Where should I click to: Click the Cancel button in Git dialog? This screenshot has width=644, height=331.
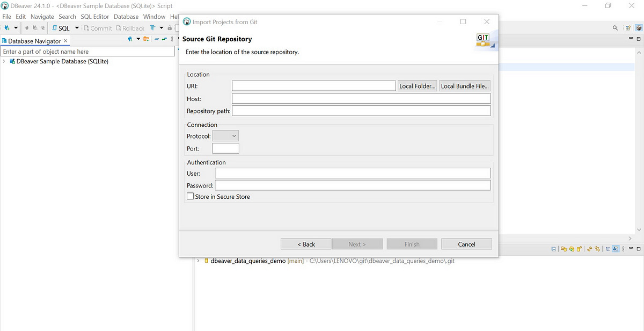coord(466,244)
